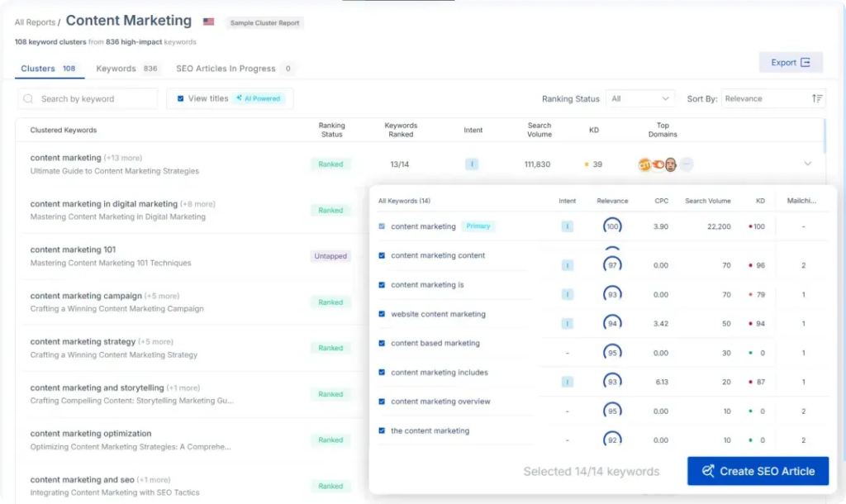This screenshot has height=504, width=846.
Task: Collapse the content marketing cluster chevron
Action: tap(807, 164)
